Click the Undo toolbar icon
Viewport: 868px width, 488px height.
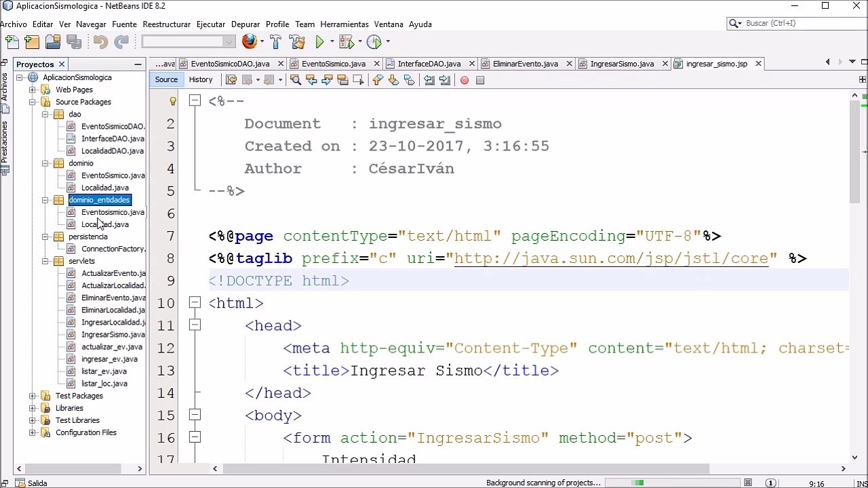coord(100,42)
